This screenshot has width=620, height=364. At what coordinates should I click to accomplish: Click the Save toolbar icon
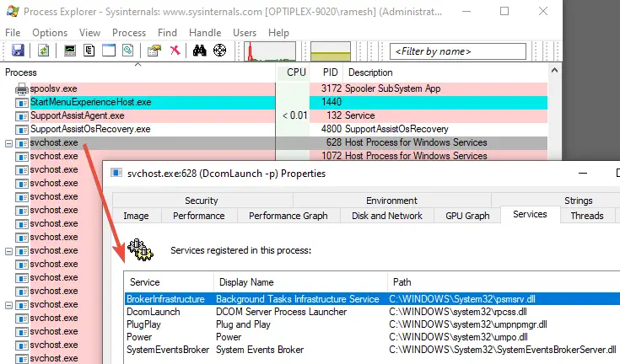[18, 51]
